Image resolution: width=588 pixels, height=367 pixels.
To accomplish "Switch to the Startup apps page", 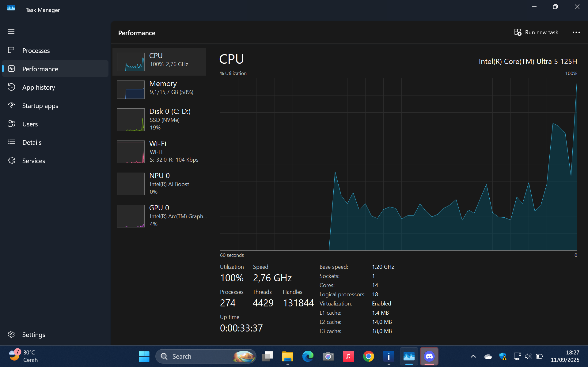I will coord(55,106).
